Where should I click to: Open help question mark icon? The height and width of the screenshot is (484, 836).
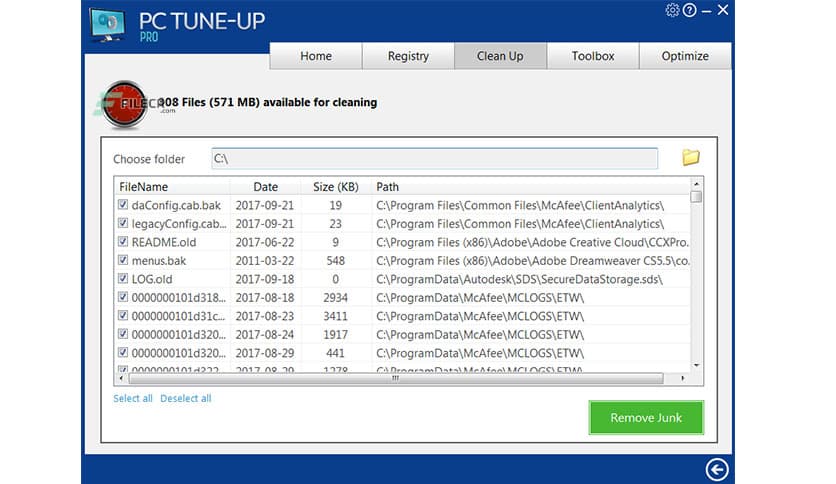(x=689, y=10)
